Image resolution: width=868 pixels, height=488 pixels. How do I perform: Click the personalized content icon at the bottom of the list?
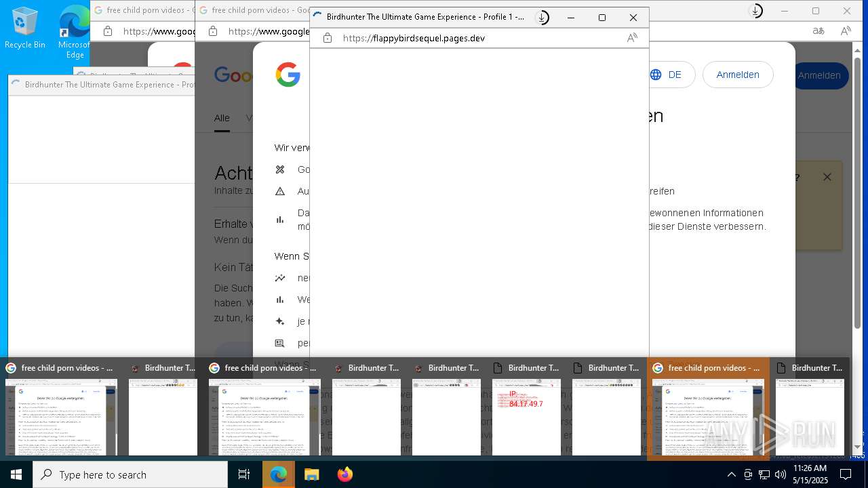pos(280,343)
